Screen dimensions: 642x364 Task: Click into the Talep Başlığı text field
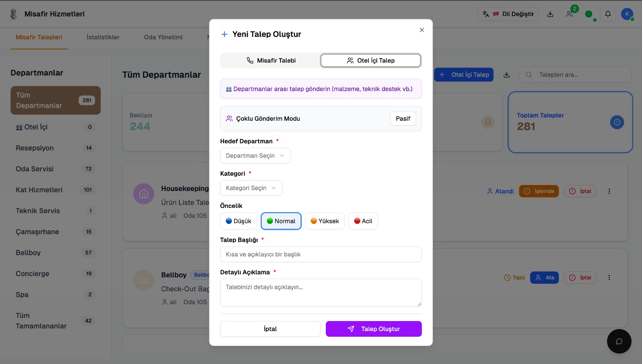click(x=321, y=254)
